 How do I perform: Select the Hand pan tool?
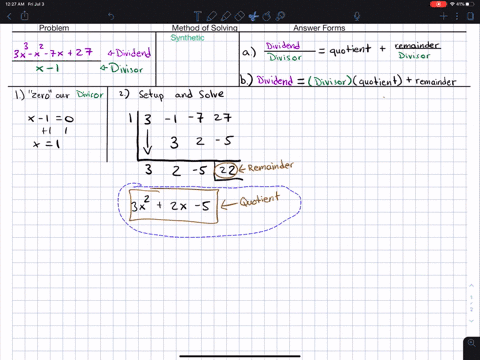click(267, 16)
